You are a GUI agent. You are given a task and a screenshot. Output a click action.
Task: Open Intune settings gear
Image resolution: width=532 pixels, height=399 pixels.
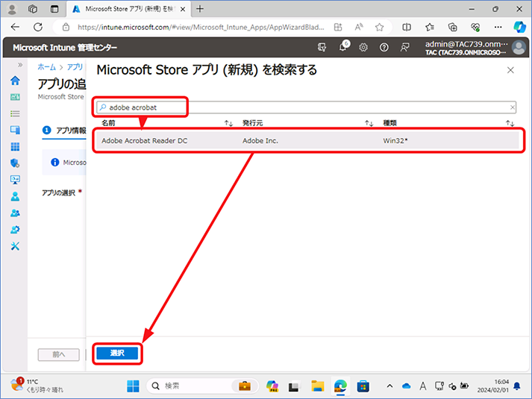coord(363,48)
